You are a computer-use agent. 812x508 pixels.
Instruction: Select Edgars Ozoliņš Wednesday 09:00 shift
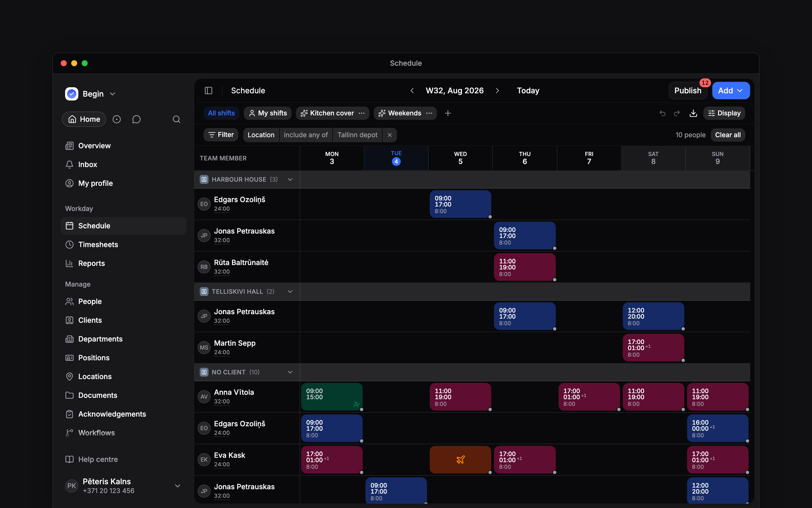tap(460, 204)
